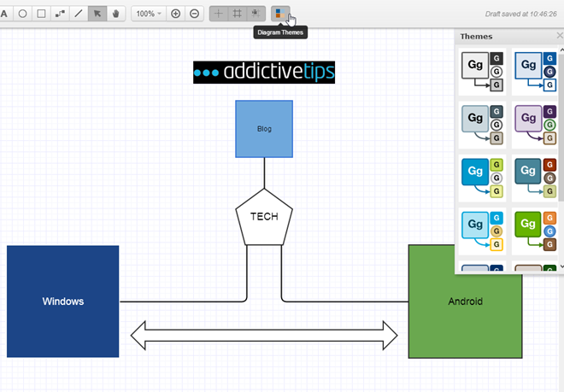Select the TECH pentagon shape
Screen dimensions: 564x392
click(264, 217)
